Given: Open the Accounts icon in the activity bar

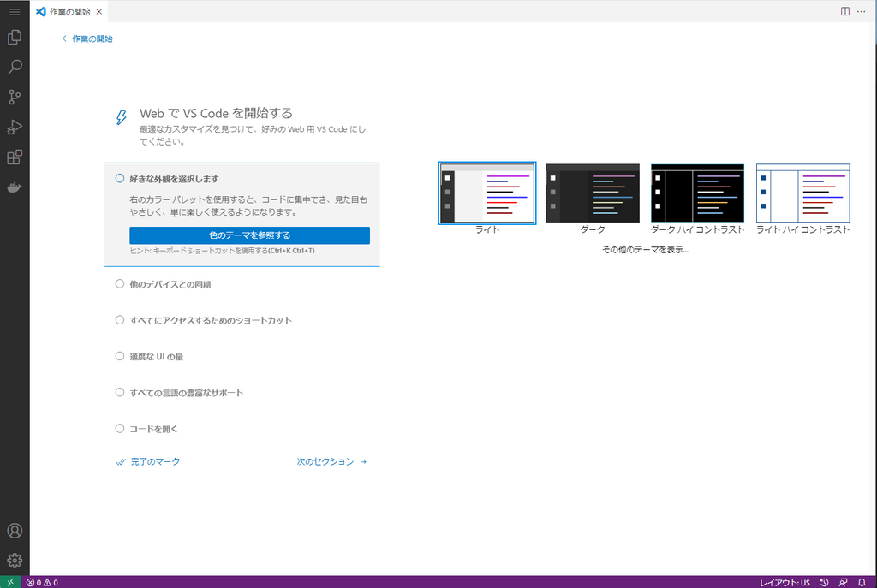Looking at the screenshot, I should (x=14, y=531).
